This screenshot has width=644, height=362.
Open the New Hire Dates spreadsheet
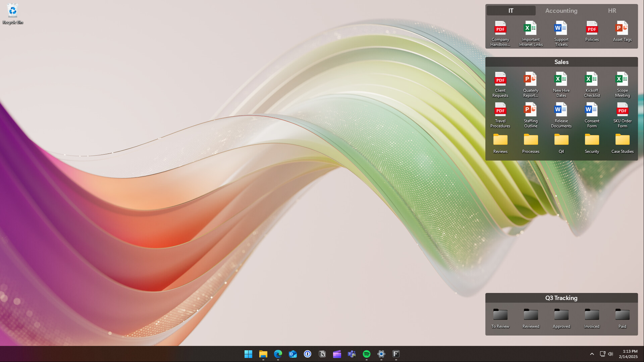coord(561,80)
